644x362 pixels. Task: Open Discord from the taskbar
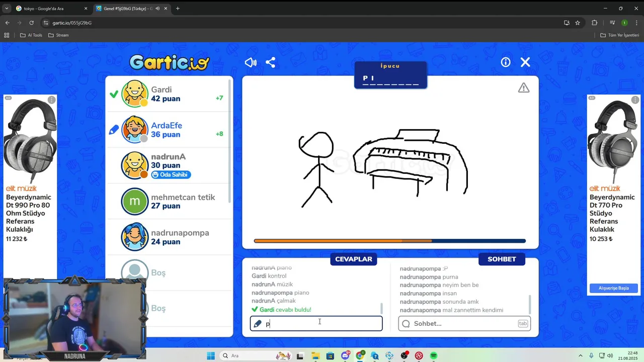[x=345, y=356]
